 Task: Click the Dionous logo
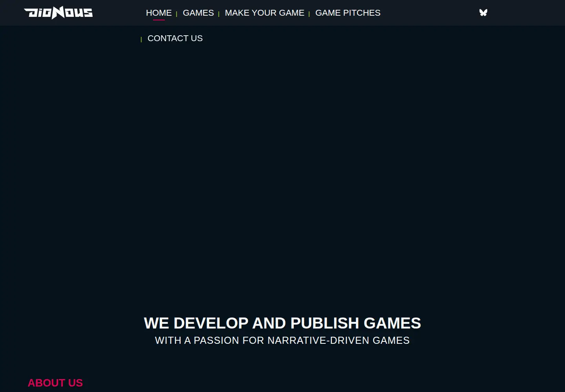click(58, 13)
